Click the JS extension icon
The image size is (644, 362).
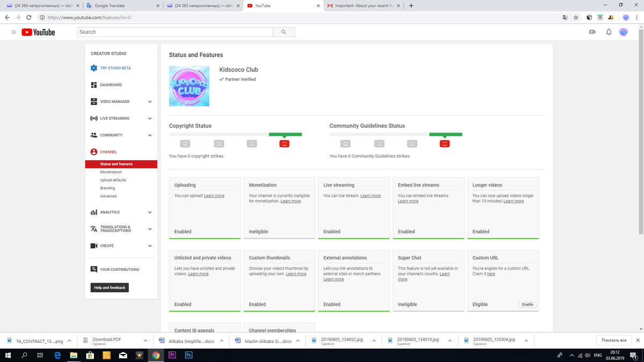(x=611, y=17)
